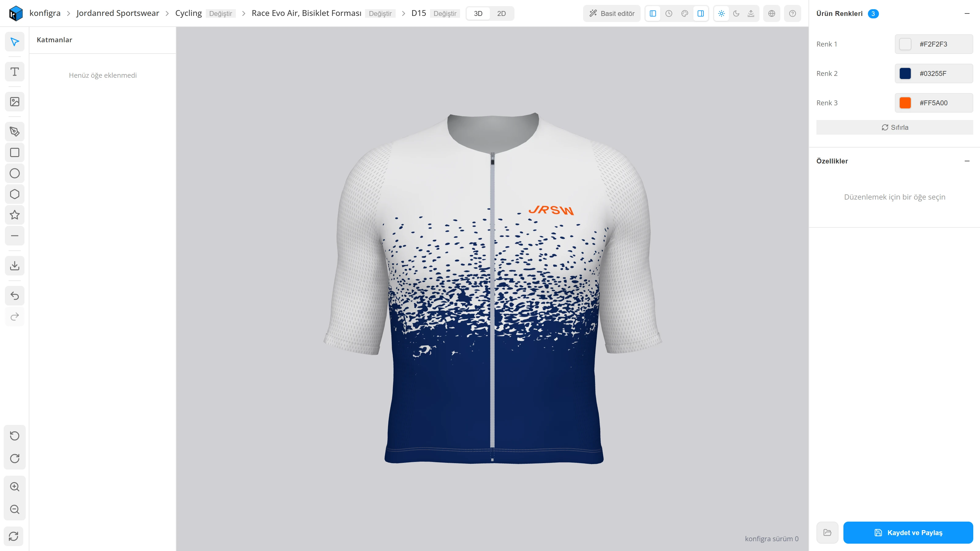
Task: Collapse the Ürün Renkleri section
Action: click(x=967, y=14)
